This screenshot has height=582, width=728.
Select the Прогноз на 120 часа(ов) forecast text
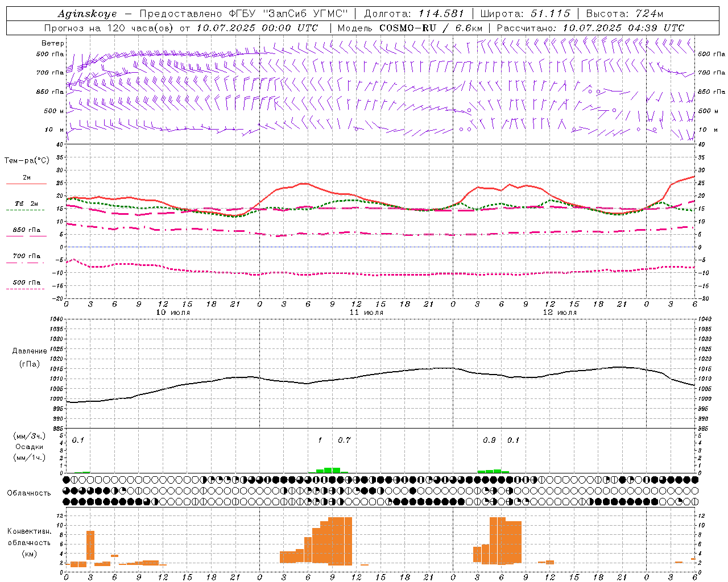point(109,28)
